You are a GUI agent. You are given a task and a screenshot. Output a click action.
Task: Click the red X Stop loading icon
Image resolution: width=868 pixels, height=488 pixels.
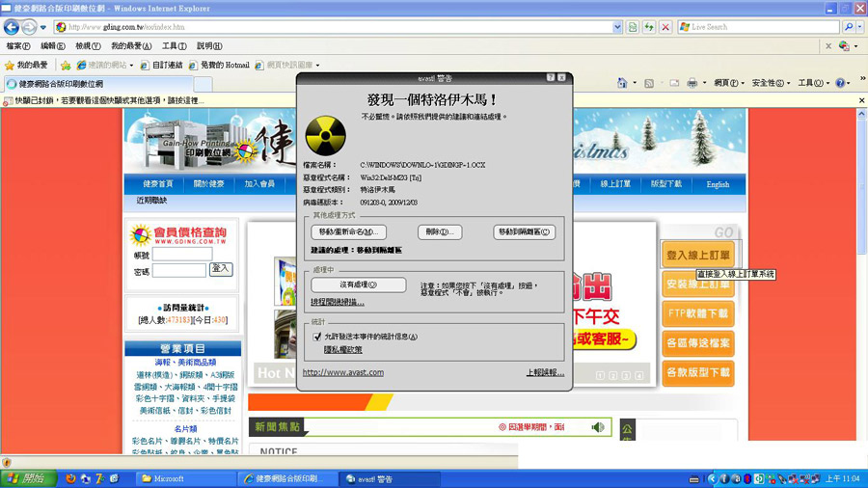point(665,27)
